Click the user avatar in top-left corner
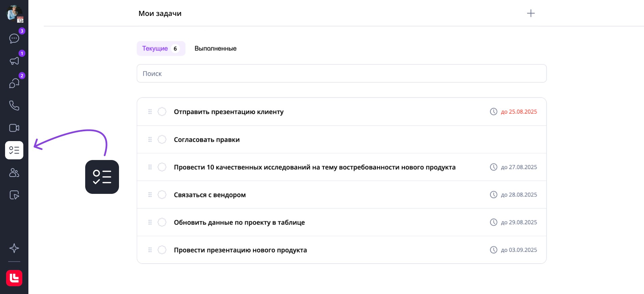This screenshot has width=644, height=294. 14,13
